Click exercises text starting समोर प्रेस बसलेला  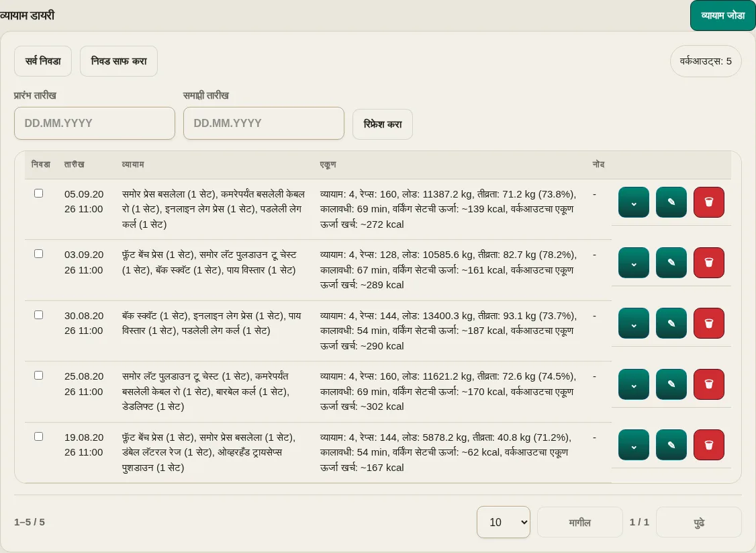(x=214, y=210)
